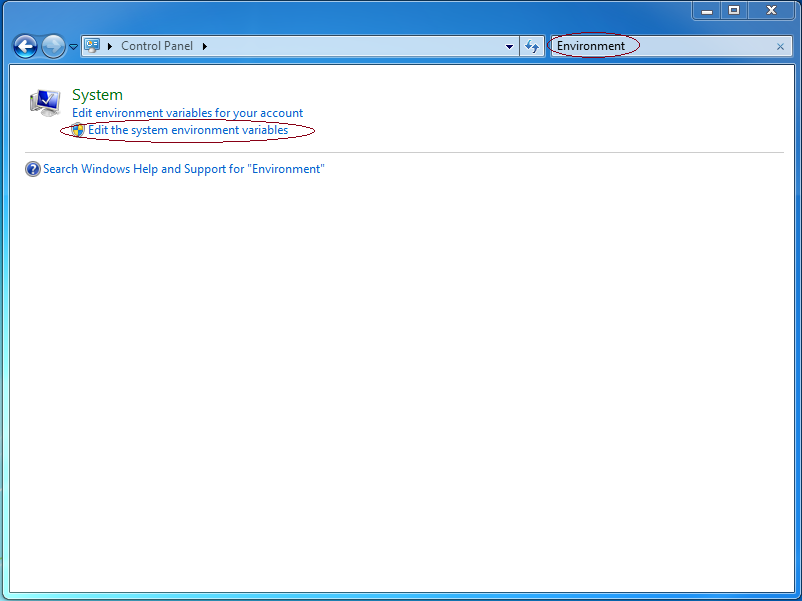The image size is (802, 601).
Task: Click the address bar path area
Action: coord(350,45)
